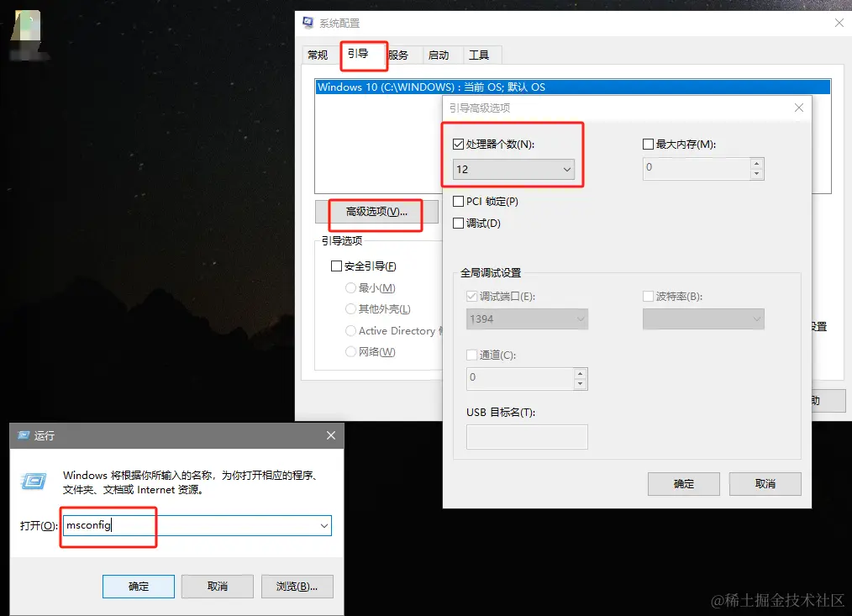Switch to the 工具 tab
The image size is (852, 616).
[479, 55]
